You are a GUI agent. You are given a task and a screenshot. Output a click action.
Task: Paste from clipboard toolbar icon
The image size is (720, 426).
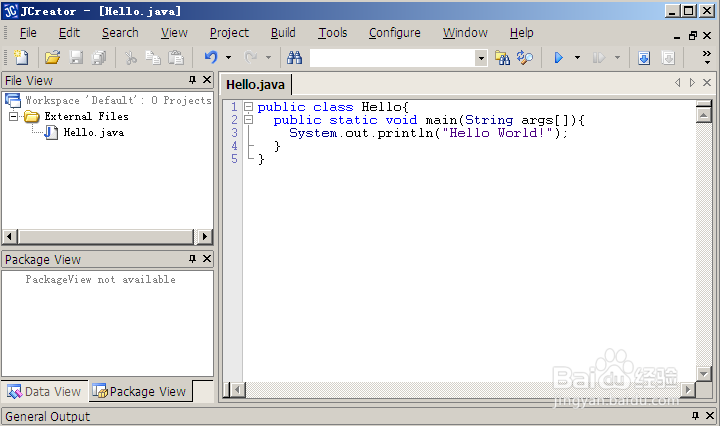pos(176,57)
